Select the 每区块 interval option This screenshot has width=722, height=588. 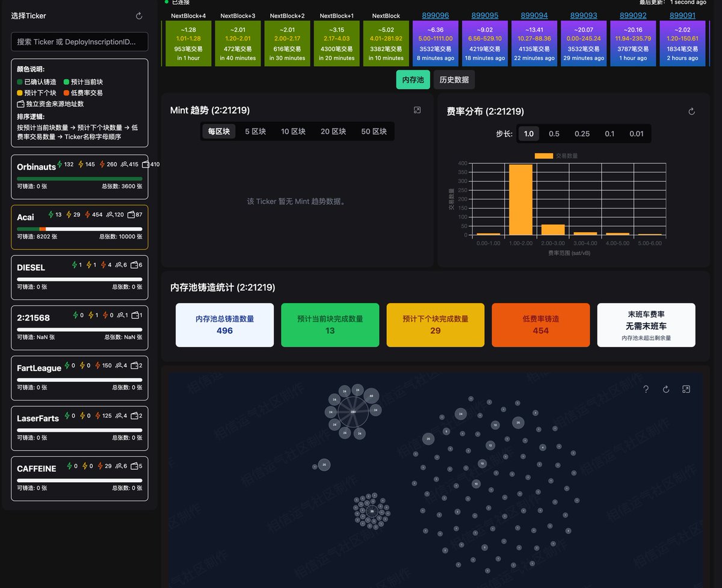pos(219,131)
